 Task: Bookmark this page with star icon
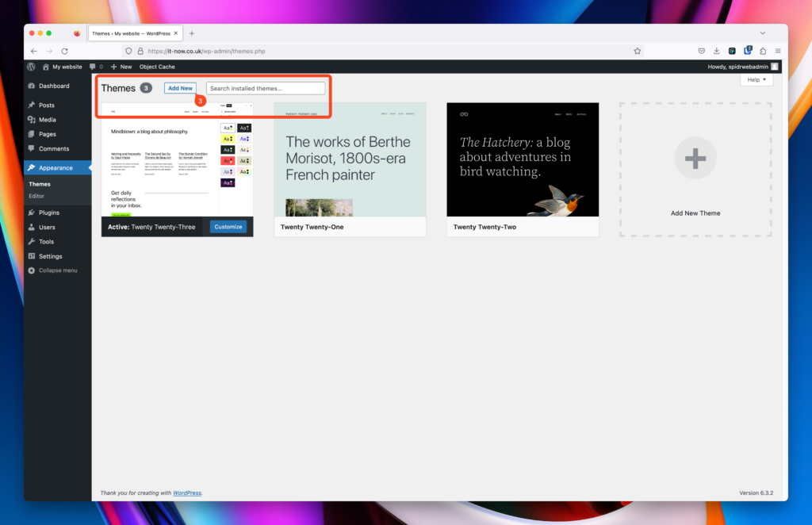pos(638,52)
